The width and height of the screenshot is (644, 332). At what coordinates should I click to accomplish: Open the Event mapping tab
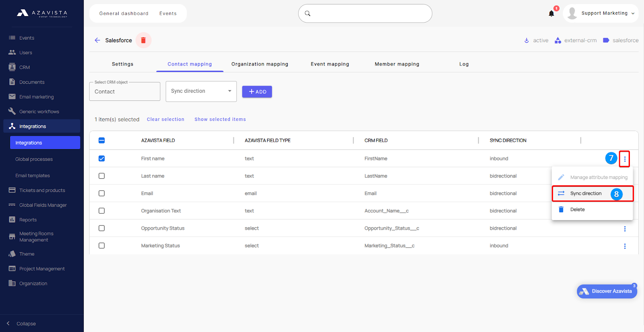pyautogui.click(x=330, y=64)
